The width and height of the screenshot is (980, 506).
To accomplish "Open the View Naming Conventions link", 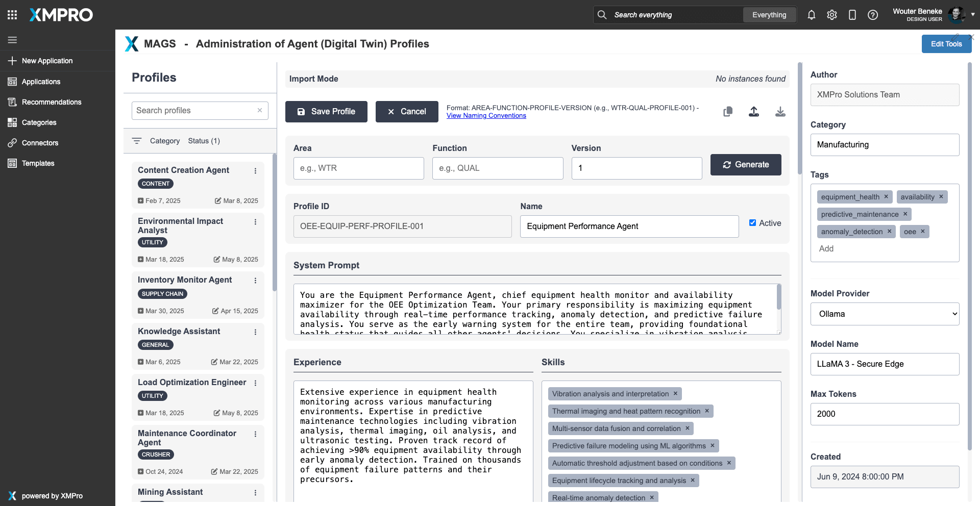I will click(486, 116).
